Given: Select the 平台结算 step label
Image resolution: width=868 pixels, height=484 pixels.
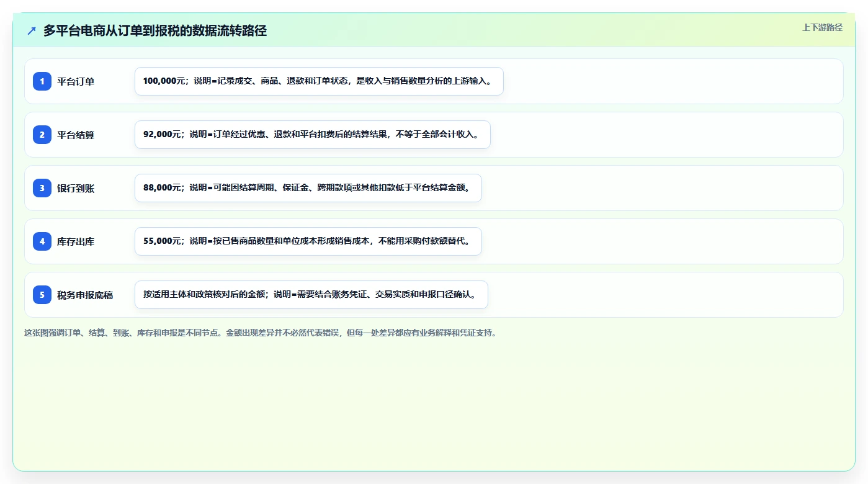Looking at the screenshot, I should 76,135.
